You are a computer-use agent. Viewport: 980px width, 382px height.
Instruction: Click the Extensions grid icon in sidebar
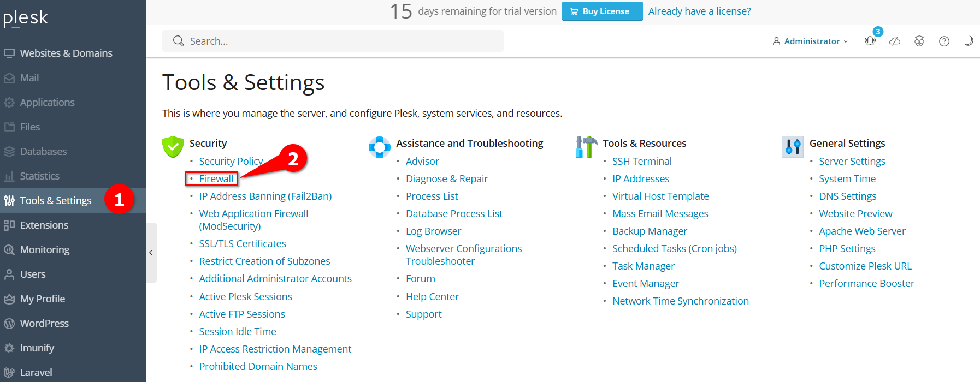tap(9, 225)
